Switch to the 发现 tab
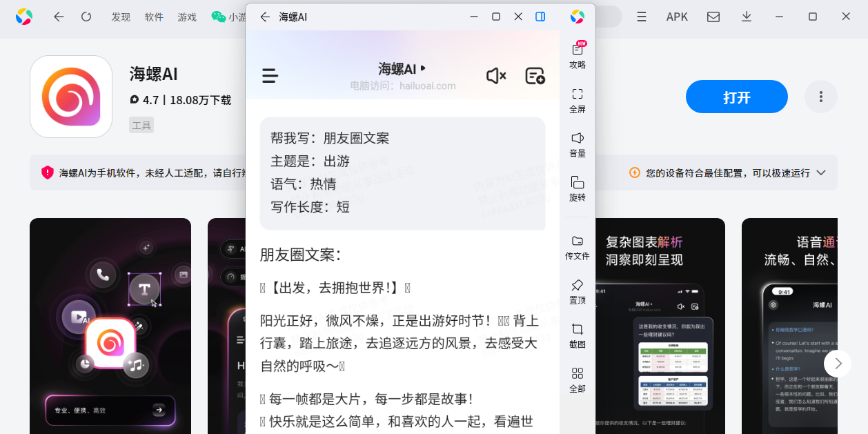The image size is (868, 434). pyautogui.click(x=121, y=17)
